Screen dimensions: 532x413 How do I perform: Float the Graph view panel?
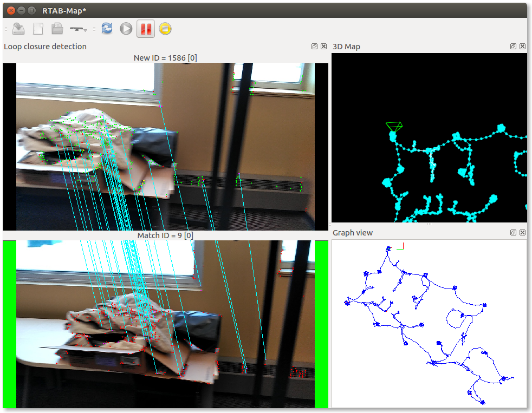pyautogui.click(x=513, y=233)
